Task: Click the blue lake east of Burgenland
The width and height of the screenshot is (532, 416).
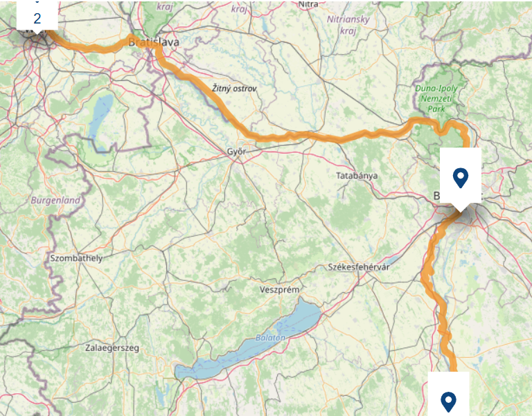Action: [99, 116]
